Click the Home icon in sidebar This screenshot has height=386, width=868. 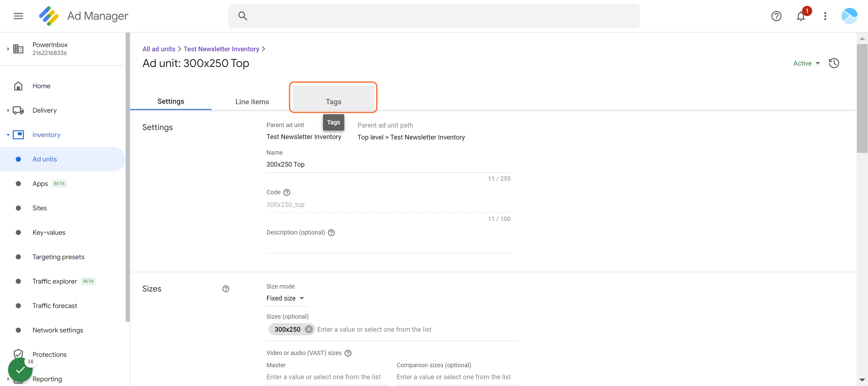point(18,86)
